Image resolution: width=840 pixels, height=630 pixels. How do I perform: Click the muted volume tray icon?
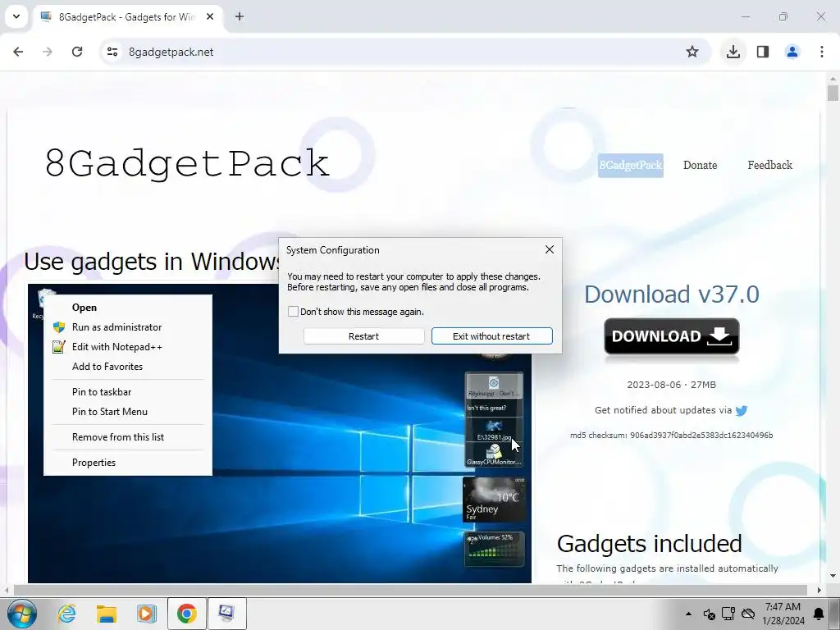(709, 614)
